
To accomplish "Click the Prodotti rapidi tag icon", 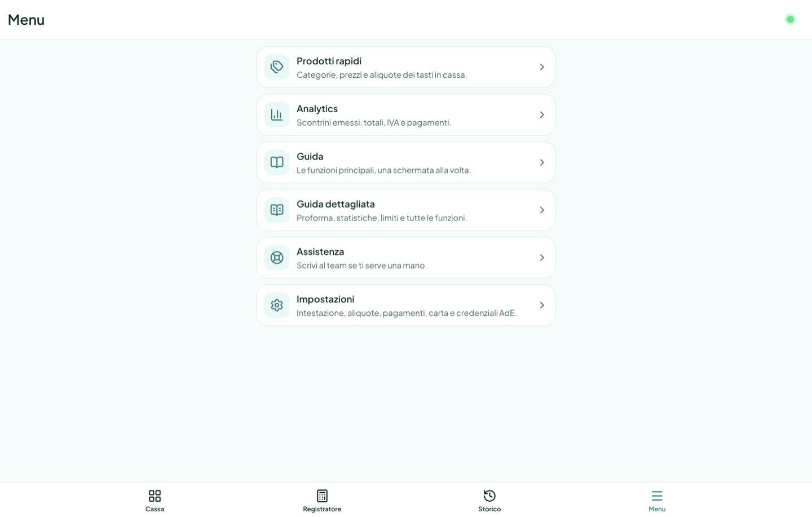I will pyautogui.click(x=276, y=67).
